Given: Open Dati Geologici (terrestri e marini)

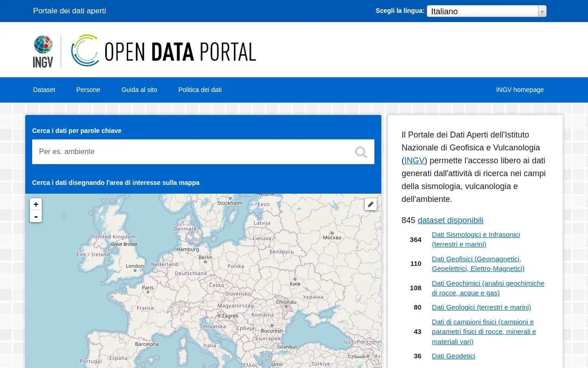Looking at the screenshot, I should (x=481, y=307).
